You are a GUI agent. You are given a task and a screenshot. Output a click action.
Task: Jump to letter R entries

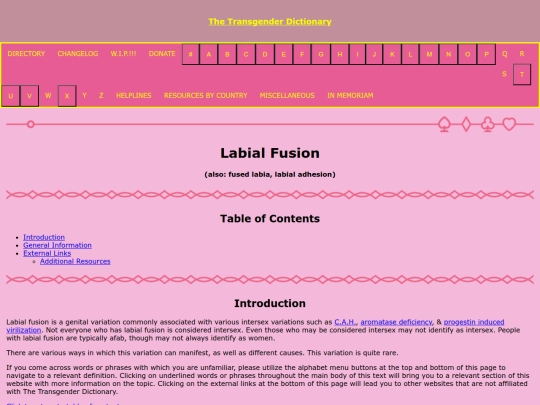coord(522,54)
